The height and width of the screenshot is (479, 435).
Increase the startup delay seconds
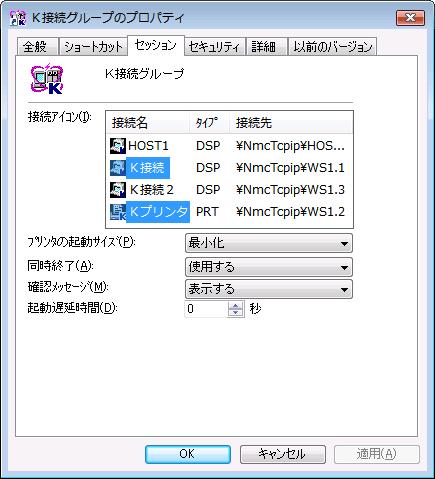pos(236,305)
